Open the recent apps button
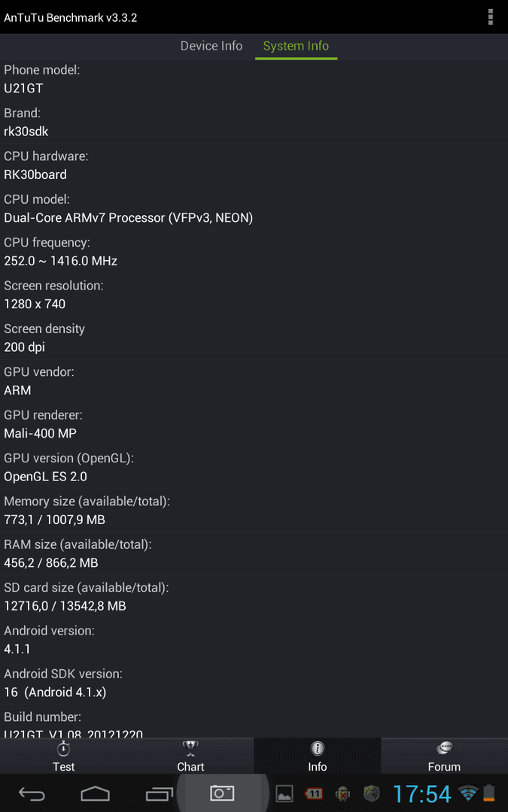This screenshot has height=812, width=508. pos(159,793)
